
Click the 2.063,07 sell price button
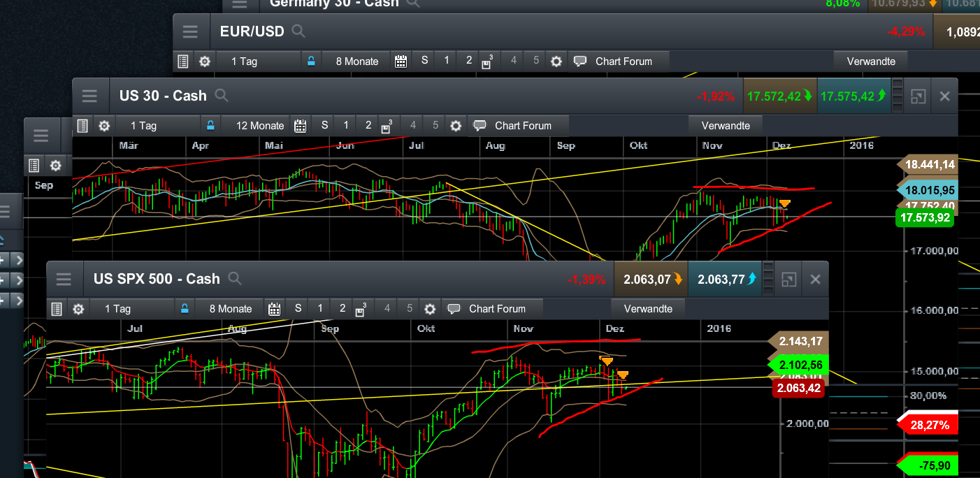click(x=651, y=280)
